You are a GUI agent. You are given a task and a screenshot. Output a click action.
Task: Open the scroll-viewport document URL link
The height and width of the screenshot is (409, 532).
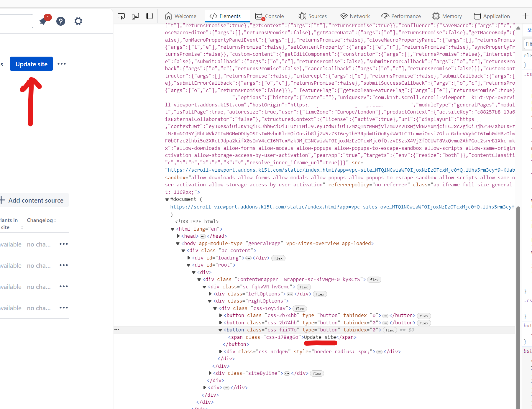(342, 207)
